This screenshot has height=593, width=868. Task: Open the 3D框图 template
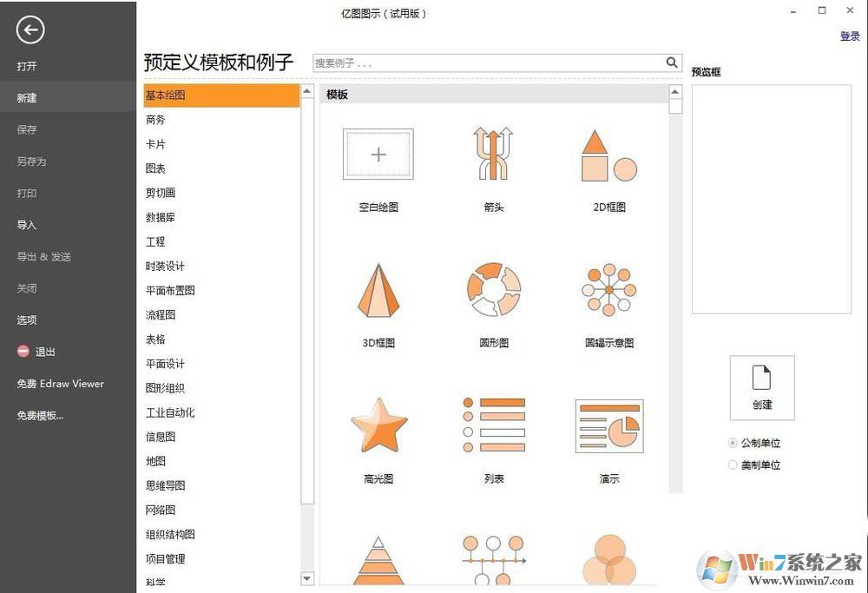pos(378,289)
